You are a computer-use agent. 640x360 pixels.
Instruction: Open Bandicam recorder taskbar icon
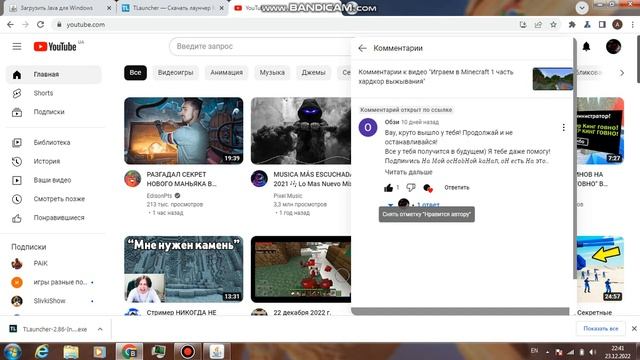[x=187, y=351]
